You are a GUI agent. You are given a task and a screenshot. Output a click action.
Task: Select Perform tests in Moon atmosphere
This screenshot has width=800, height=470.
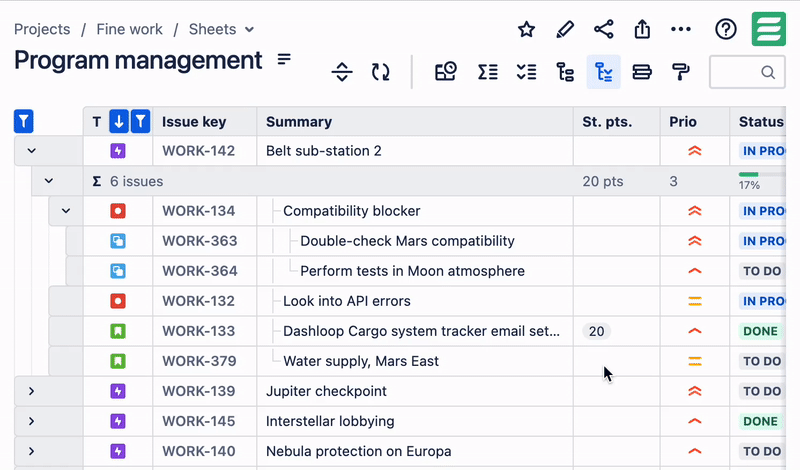tap(412, 271)
